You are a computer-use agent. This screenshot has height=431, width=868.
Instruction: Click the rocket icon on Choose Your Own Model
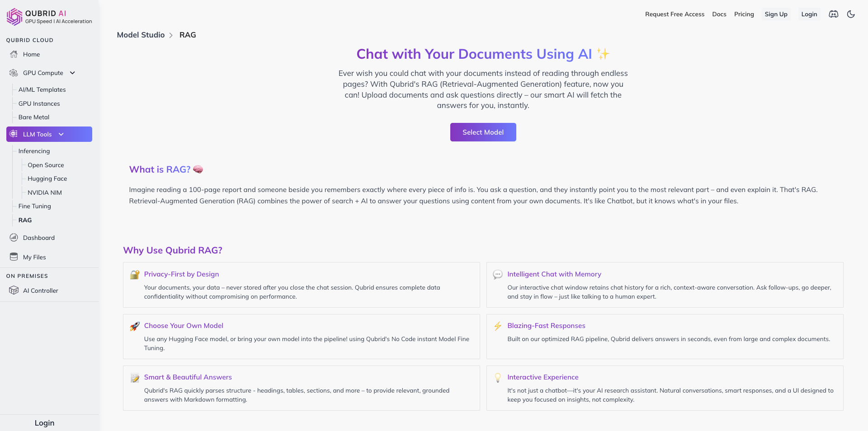(135, 326)
